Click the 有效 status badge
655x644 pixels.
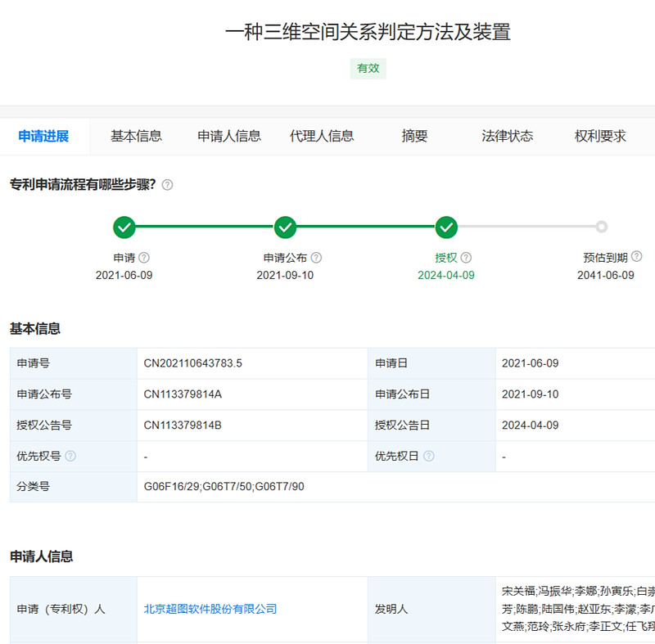click(368, 69)
